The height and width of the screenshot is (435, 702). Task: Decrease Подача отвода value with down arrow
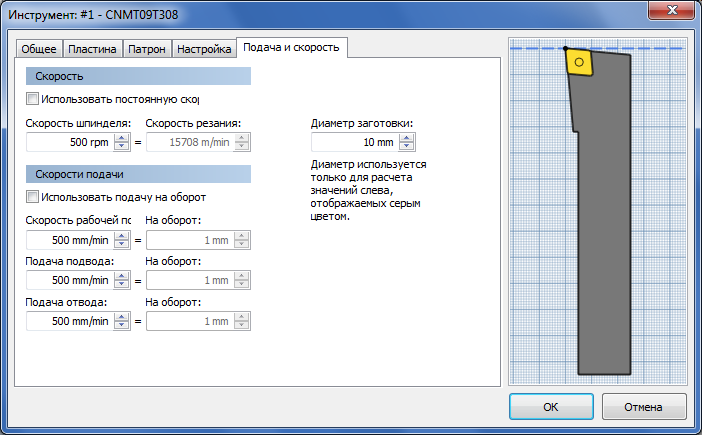(122, 325)
